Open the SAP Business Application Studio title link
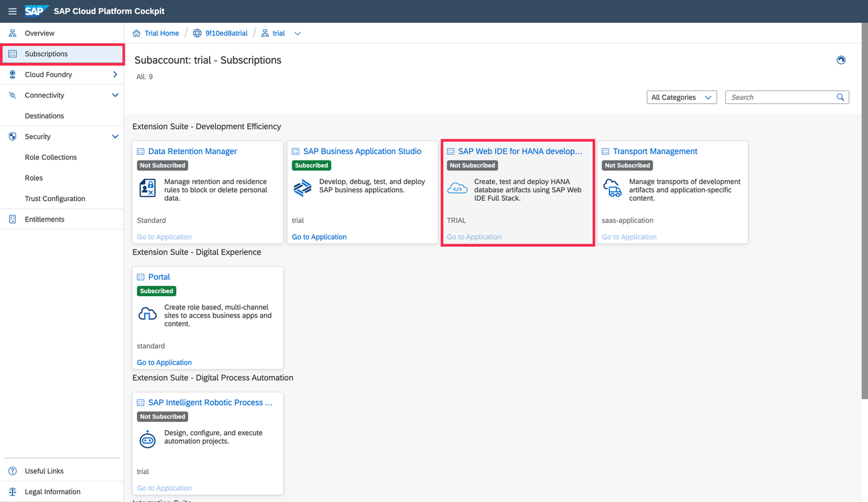 click(x=362, y=151)
